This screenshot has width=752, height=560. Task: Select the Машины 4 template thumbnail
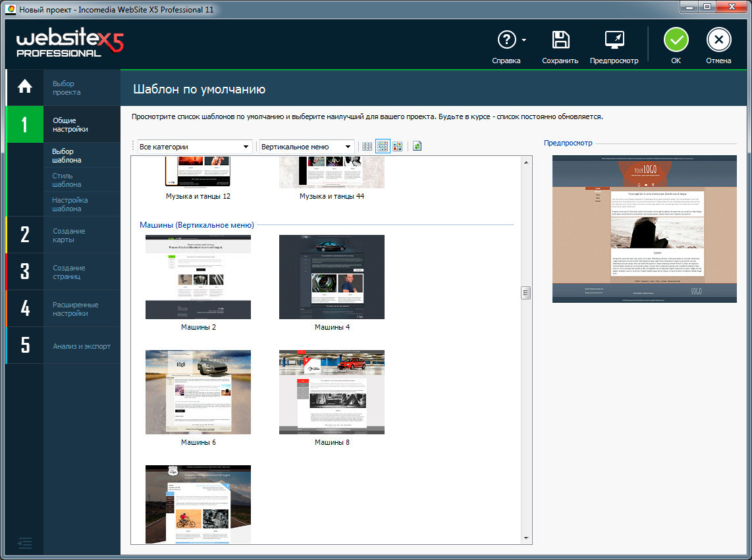tap(331, 277)
